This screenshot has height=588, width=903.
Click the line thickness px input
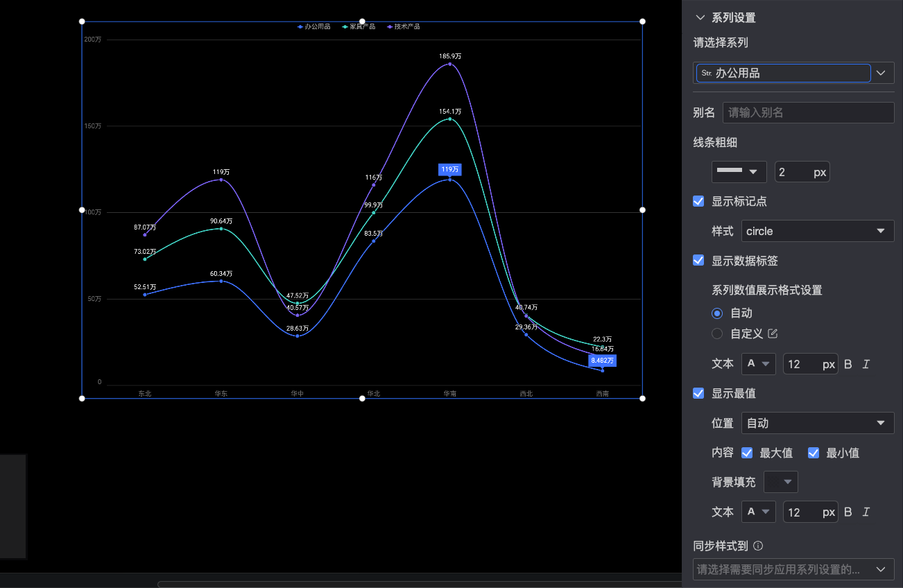(802, 172)
